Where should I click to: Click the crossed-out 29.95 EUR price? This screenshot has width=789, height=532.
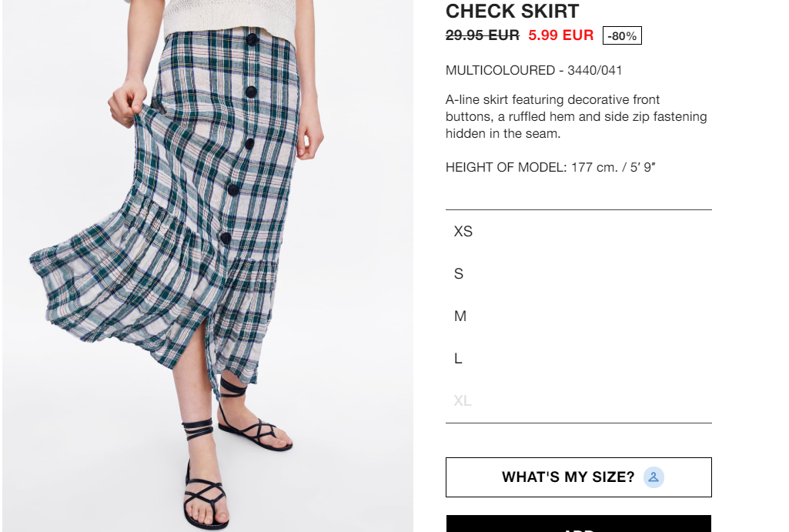482,35
